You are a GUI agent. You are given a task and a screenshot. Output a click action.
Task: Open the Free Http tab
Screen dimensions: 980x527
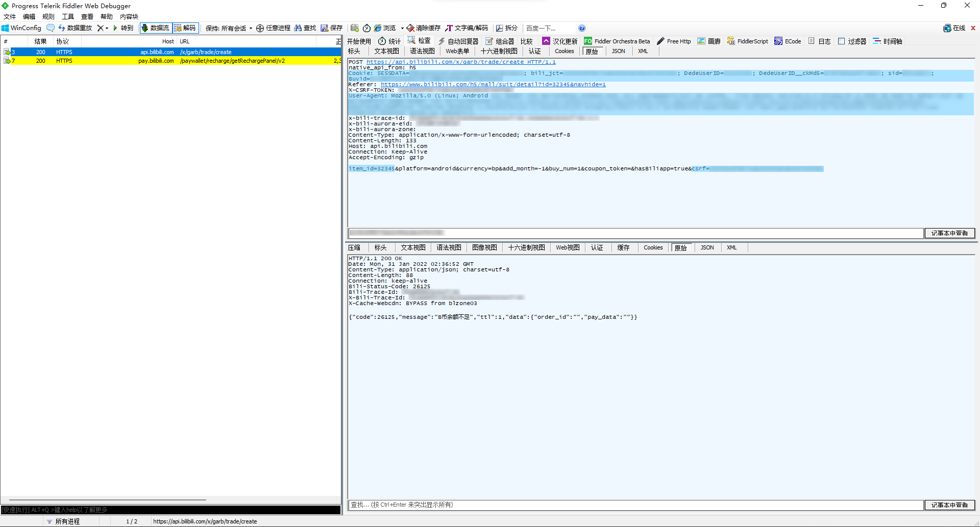click(674, 41)
